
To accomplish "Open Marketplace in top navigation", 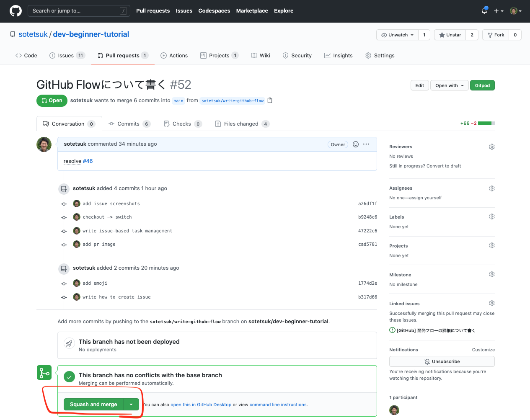I will click(252, 11).
